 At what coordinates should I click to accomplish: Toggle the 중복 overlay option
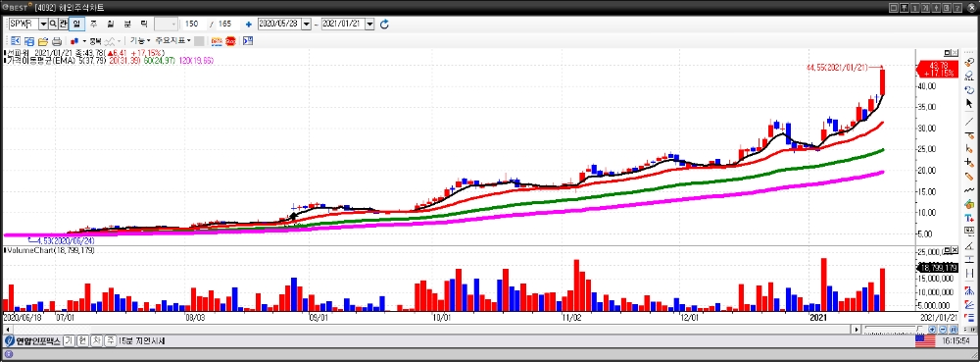point(95,41)
